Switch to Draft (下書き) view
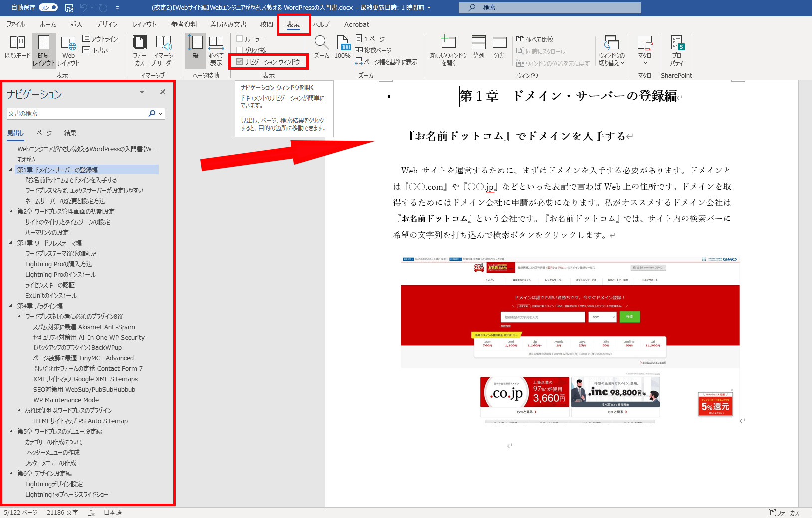Viewport: 812px width, 518px height. (95, 50)
